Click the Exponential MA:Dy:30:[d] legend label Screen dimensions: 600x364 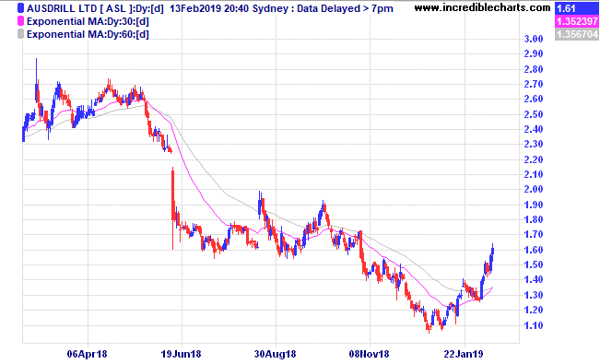(88, 21)
